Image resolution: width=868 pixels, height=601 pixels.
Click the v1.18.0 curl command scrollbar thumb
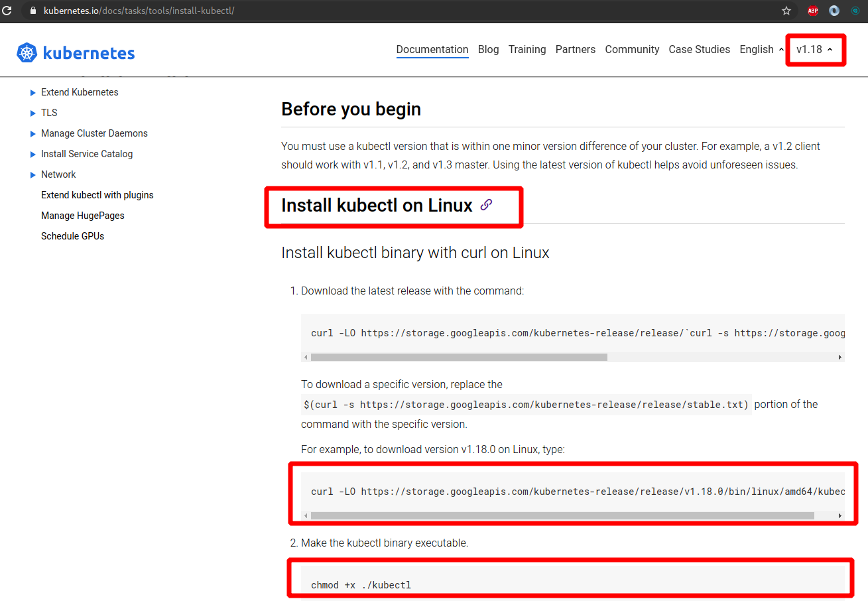coord(562,515)
